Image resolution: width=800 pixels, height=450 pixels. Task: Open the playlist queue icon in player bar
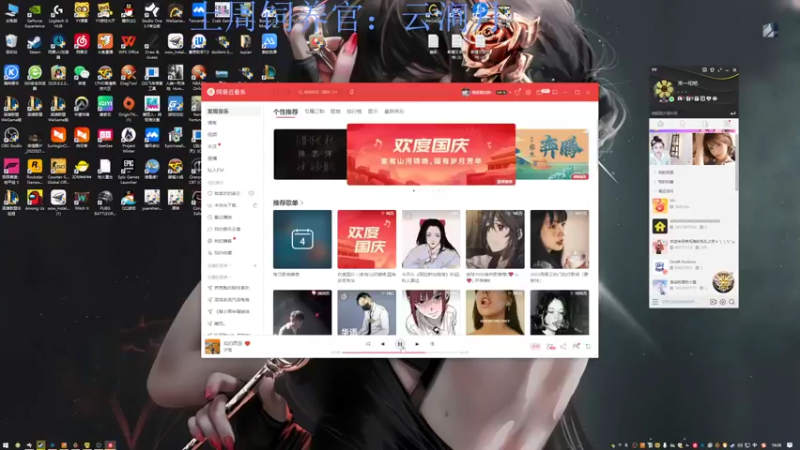coord(588,346)
